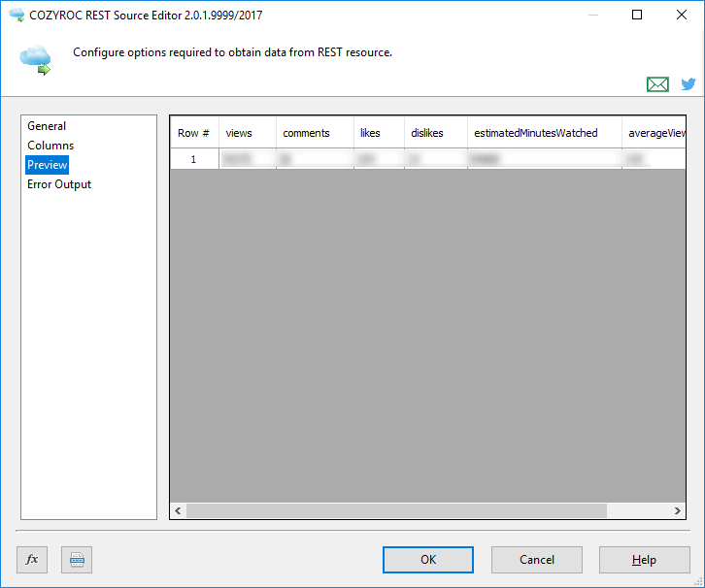Click the script documentation icon button

77,560
